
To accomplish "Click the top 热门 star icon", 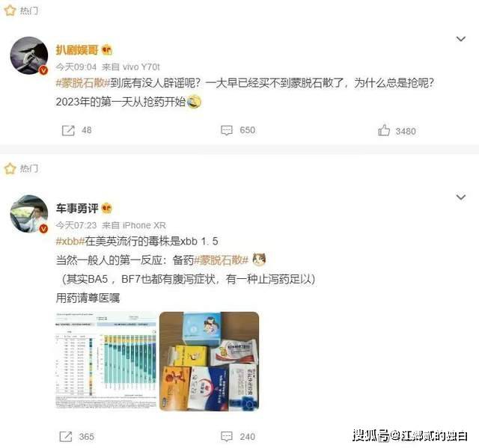I will (x=10, y=10).
